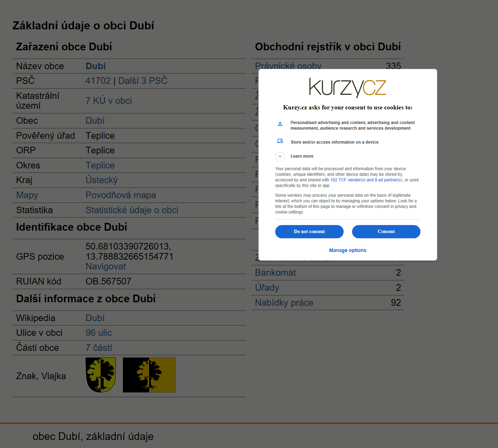Viewport: 498px width, 448px height.
Task: Open the Teplice link in Okres row
Action: click(x=100, y=165)
